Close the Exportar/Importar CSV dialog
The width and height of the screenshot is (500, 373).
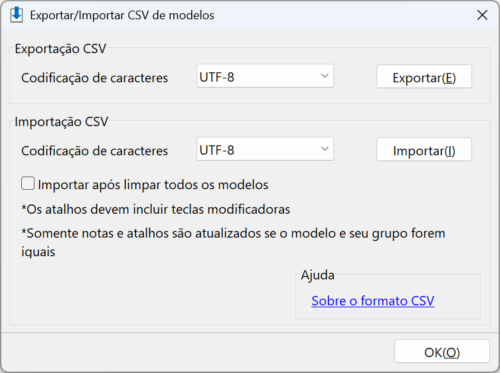482,15
